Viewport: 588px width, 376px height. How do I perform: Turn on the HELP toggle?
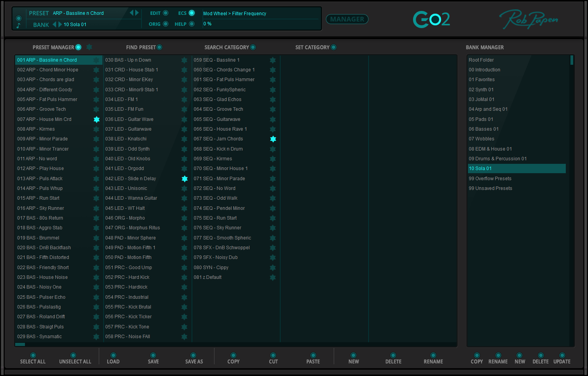coord(191,23)
